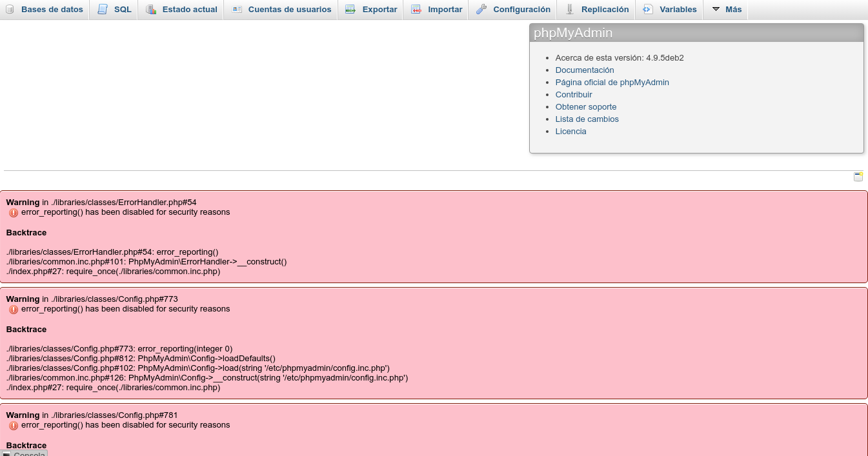Click the Exportar icon
Screen dimensions: 868x456
click(350, 10)
